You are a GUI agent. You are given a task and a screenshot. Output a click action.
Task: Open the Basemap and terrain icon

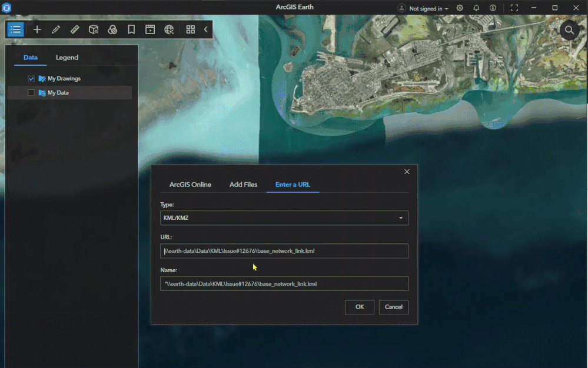pyautogui.click(x=112, y=29)
